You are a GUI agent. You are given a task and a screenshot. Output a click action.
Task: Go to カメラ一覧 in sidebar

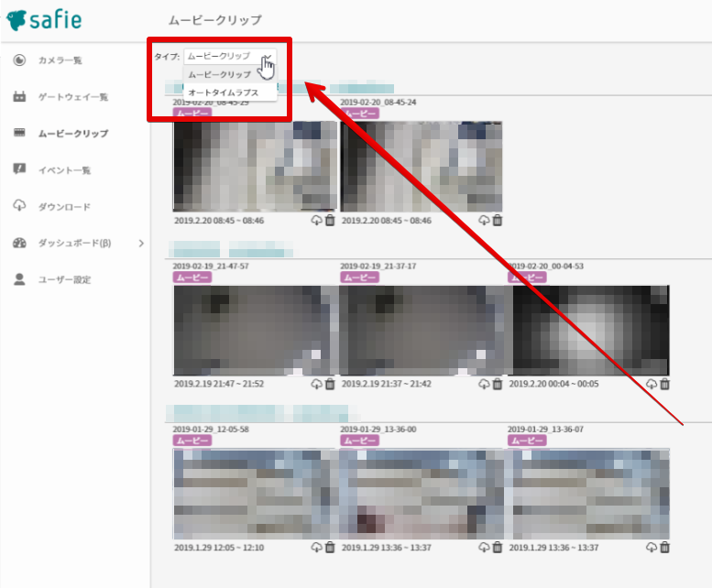click(60, 60)
